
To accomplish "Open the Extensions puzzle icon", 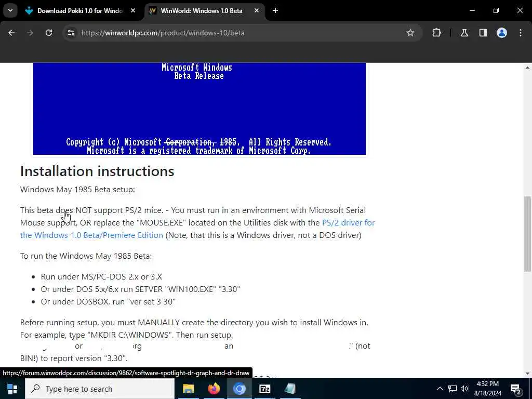I will (436, 33).
